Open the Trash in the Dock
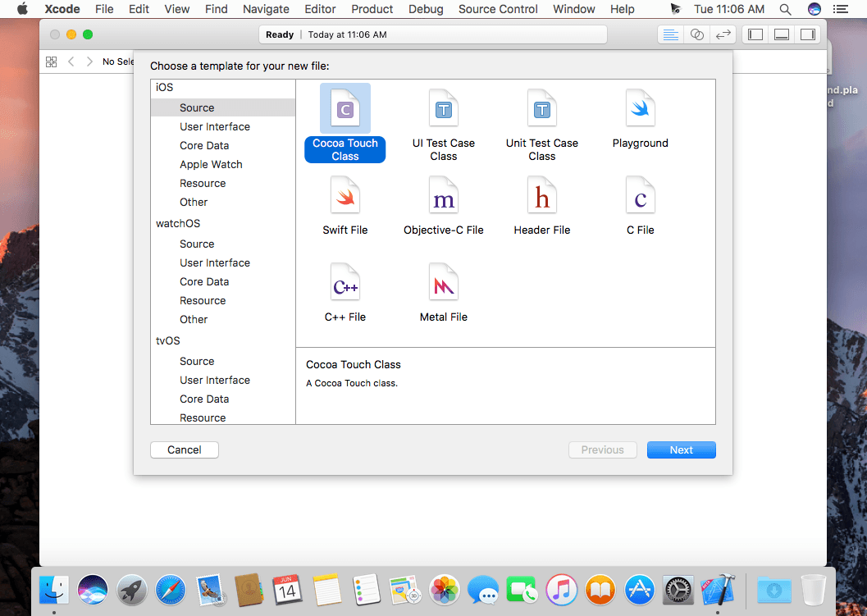 coord(814,590)
